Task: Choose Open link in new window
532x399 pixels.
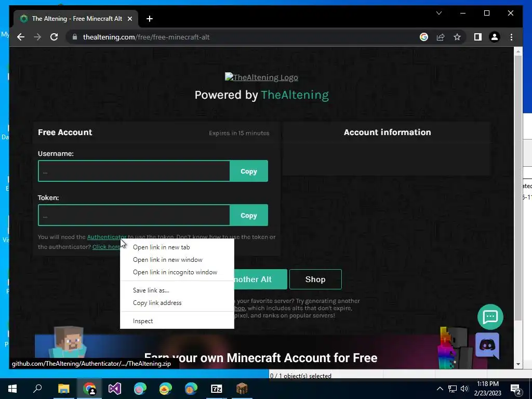Action: (177, 260)
